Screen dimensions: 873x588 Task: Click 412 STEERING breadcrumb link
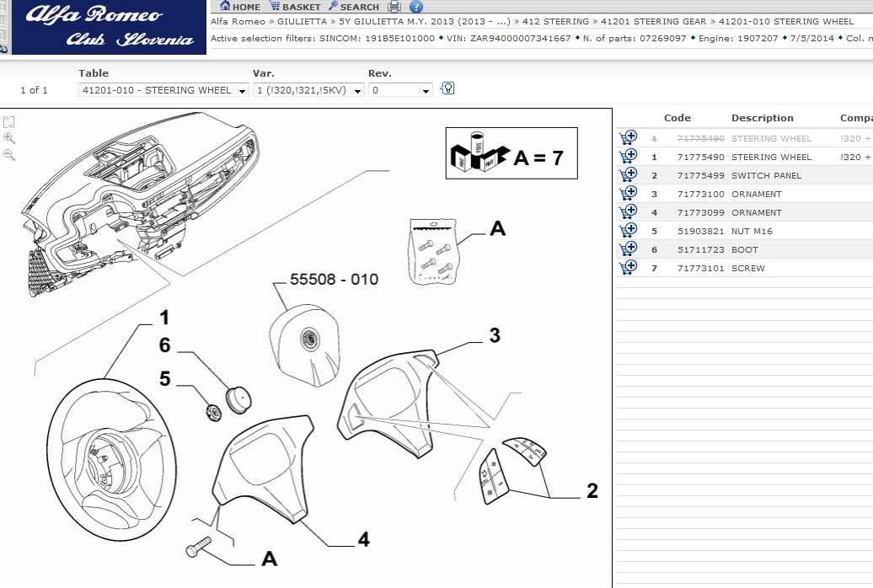[x=555, y=22]
